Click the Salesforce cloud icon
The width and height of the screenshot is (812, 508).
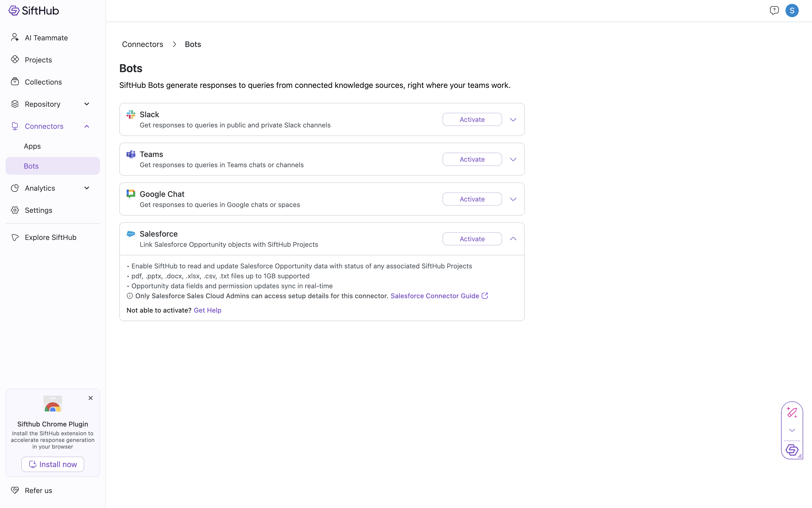131,234
